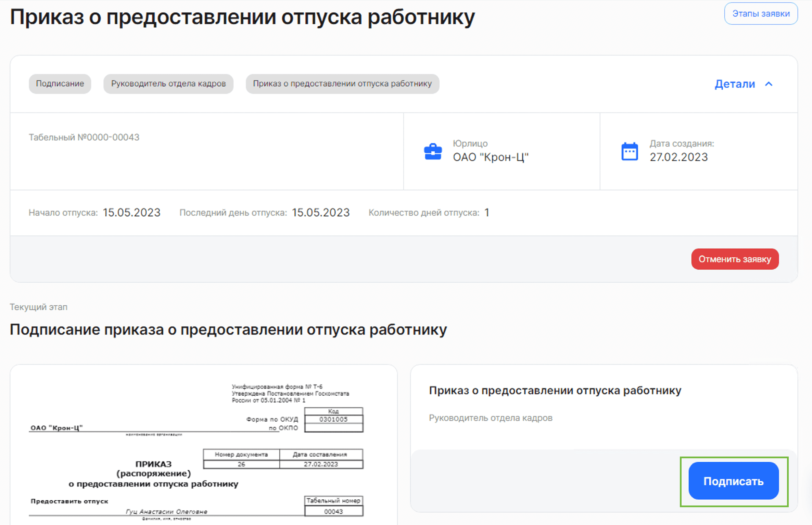
Task: Click the Детали link text
Action: [735, 84]
